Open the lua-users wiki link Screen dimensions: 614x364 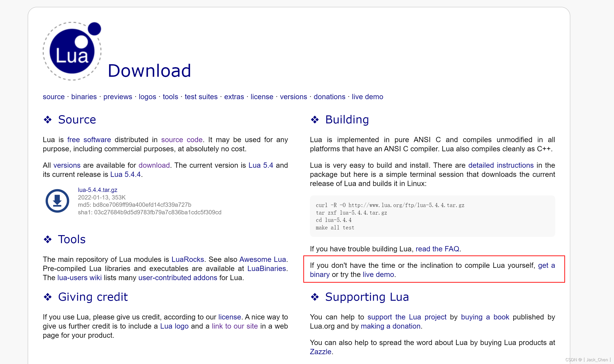(79, 277)
